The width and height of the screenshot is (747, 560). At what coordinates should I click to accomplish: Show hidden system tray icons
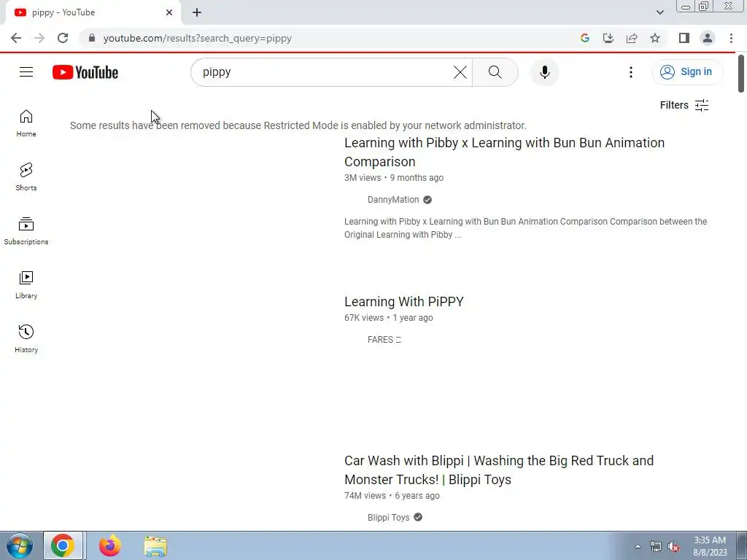[638, 546]
